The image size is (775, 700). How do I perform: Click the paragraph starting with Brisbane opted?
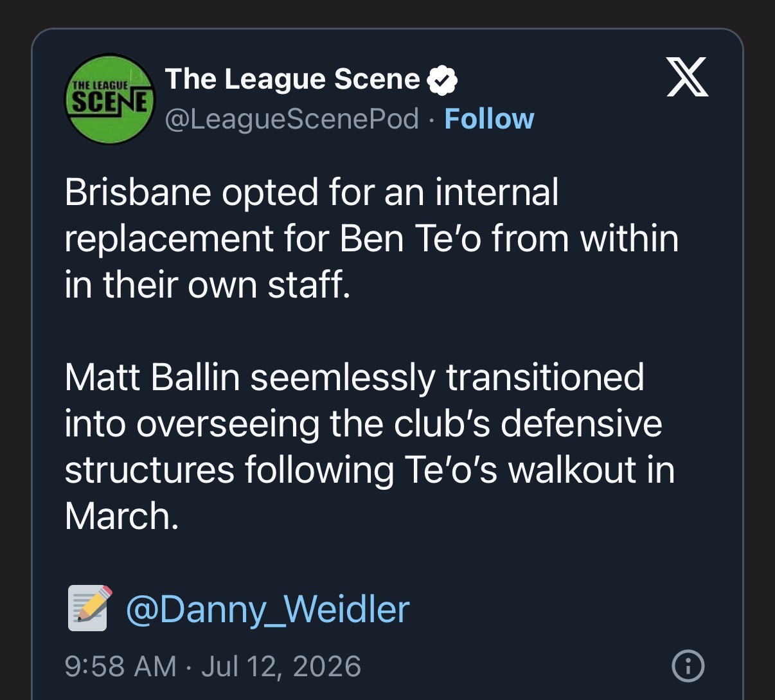[x=371, y=238]
